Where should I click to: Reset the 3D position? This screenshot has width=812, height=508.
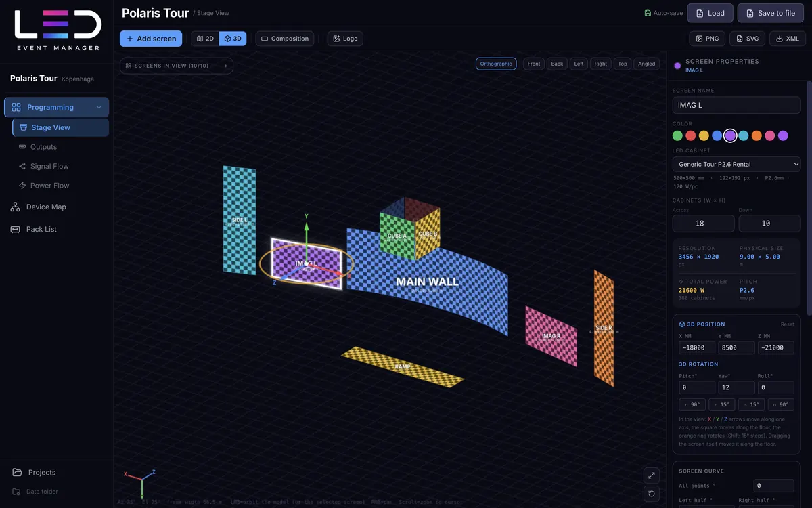pos(788,324)
